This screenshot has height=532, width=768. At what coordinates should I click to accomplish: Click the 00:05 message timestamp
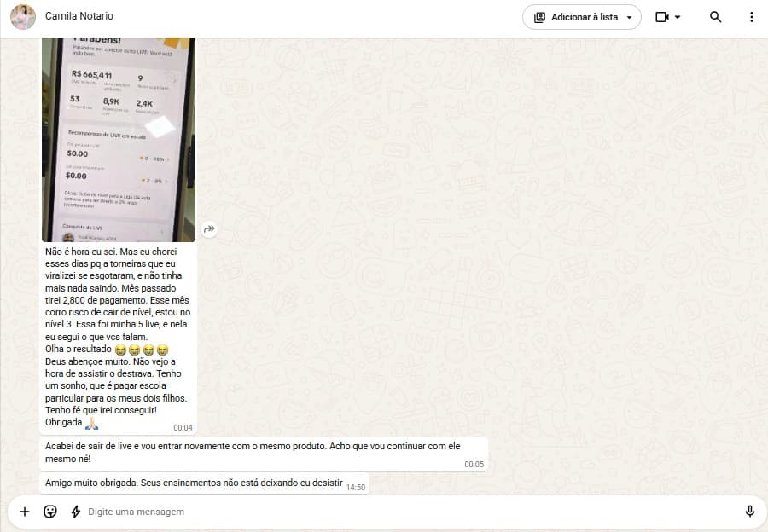point(474,465)
